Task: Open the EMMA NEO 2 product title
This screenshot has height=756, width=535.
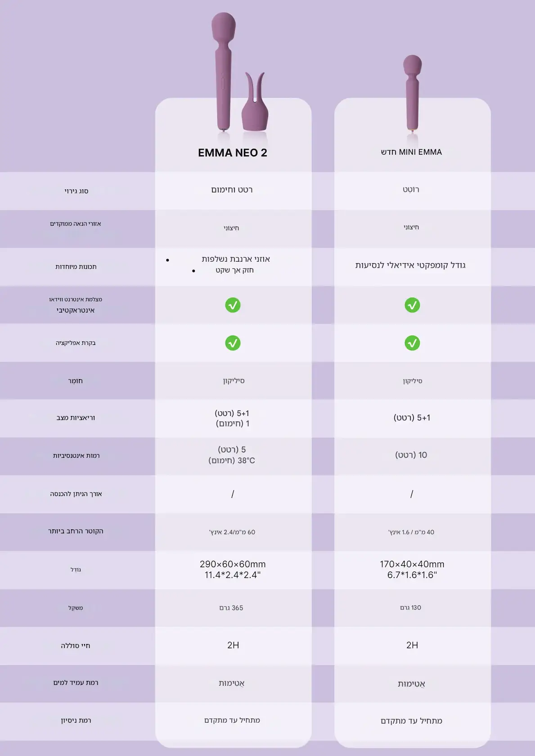Action: click(x=233, y=153)
